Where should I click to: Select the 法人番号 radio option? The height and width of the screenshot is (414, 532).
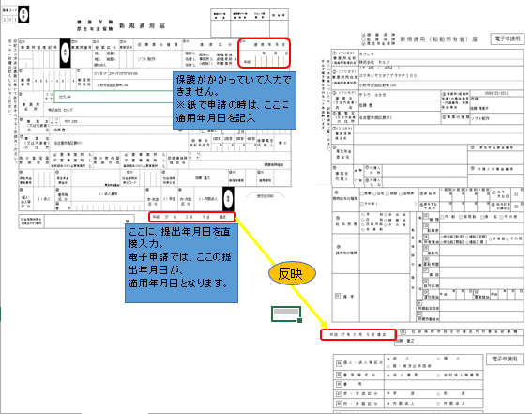pyautogui.click(x=388, y=376)
